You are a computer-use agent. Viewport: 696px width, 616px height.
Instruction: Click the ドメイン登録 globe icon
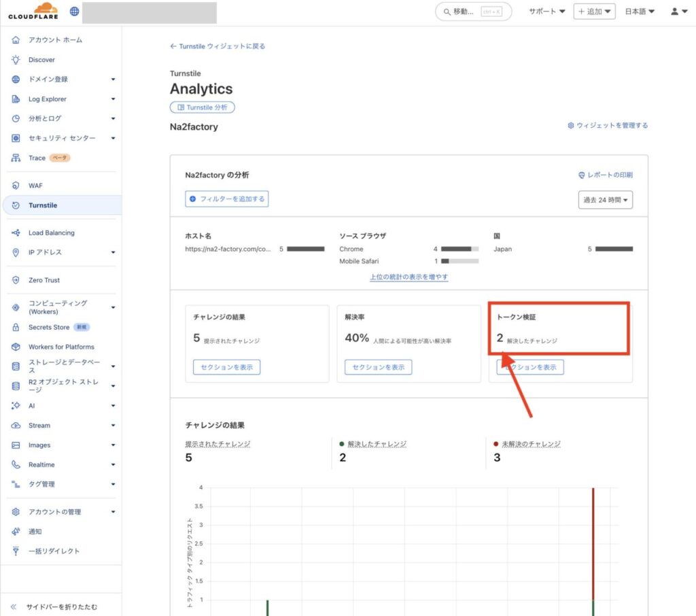16,79
